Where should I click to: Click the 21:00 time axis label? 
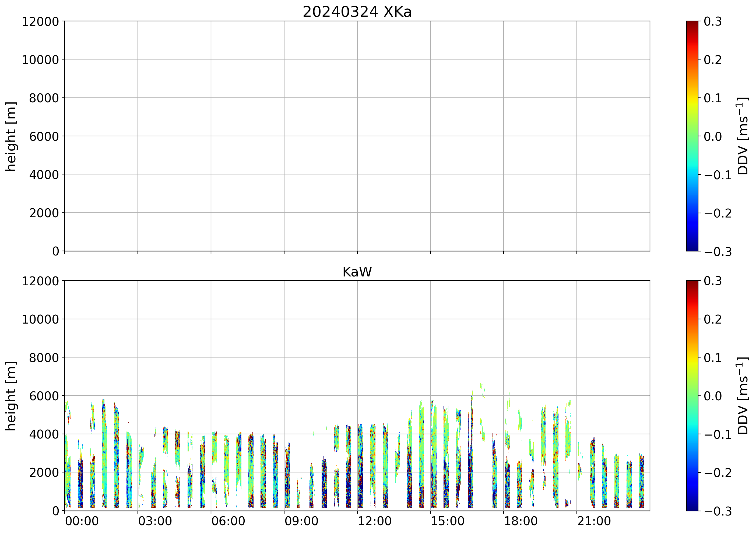(594, 521)
